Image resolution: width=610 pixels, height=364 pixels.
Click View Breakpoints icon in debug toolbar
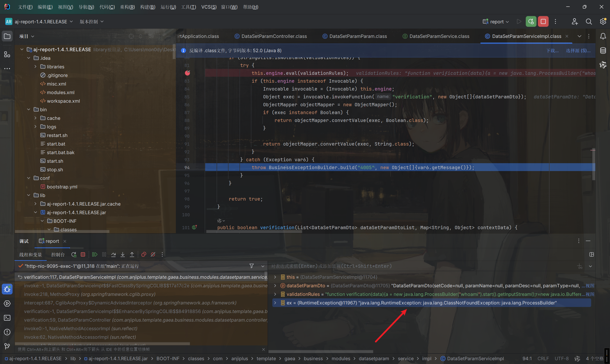click(144, 254)
